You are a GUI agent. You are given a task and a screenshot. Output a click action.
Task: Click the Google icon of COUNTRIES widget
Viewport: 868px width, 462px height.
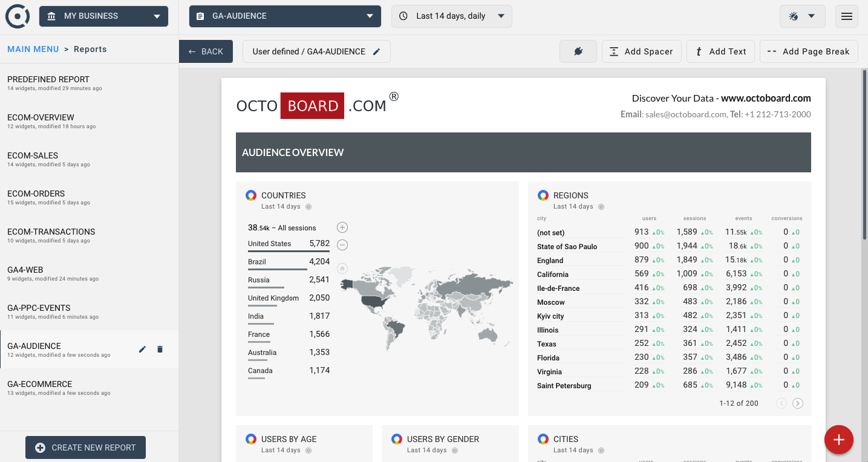[251, 195]
